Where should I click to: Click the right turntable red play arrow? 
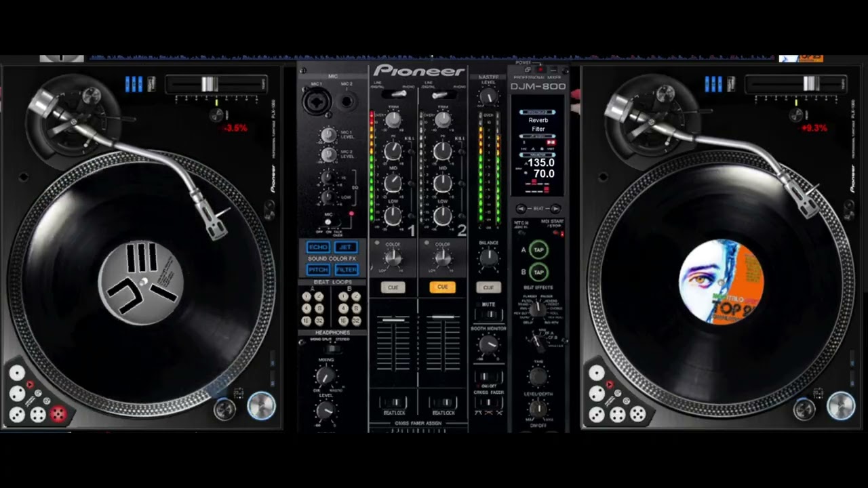609,384
